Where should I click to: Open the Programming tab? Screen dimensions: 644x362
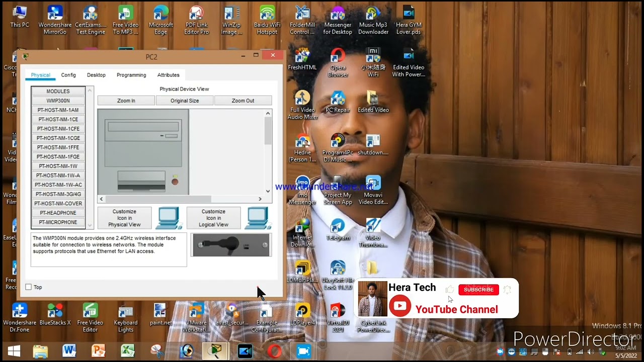131,75
